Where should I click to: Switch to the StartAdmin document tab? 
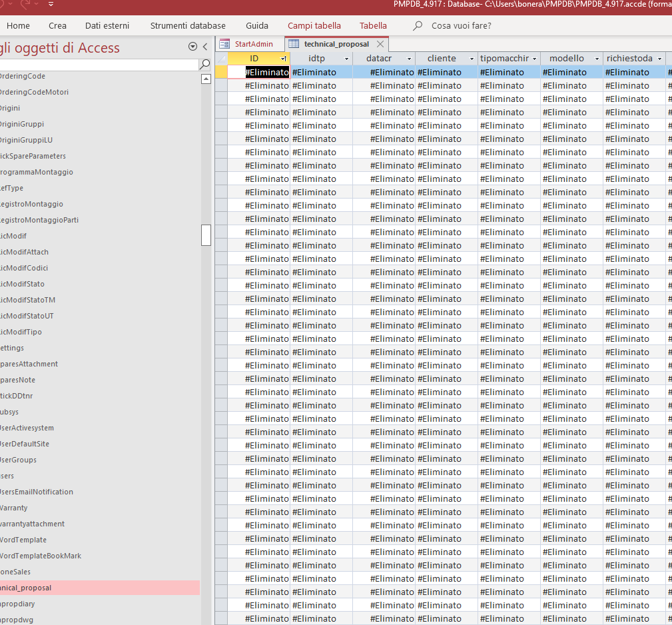(254, 44)
